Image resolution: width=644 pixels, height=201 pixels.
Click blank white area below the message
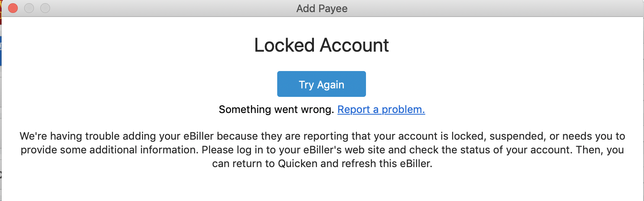322,186
